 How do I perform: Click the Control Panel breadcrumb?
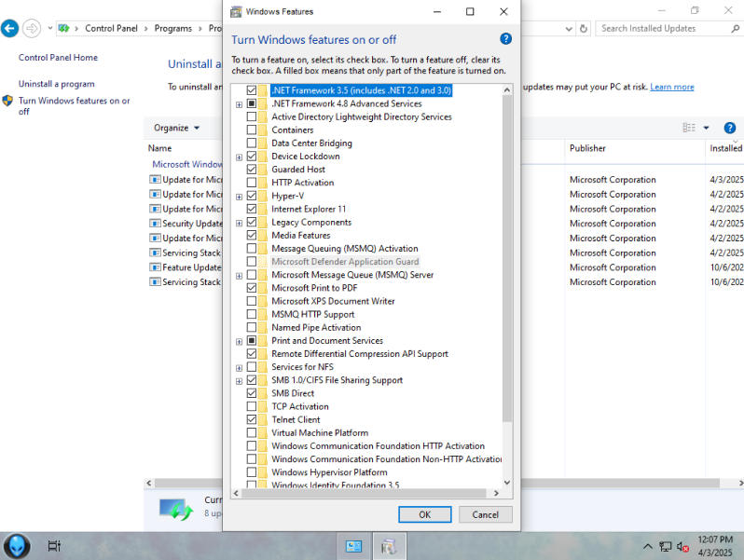pos(111,29)
